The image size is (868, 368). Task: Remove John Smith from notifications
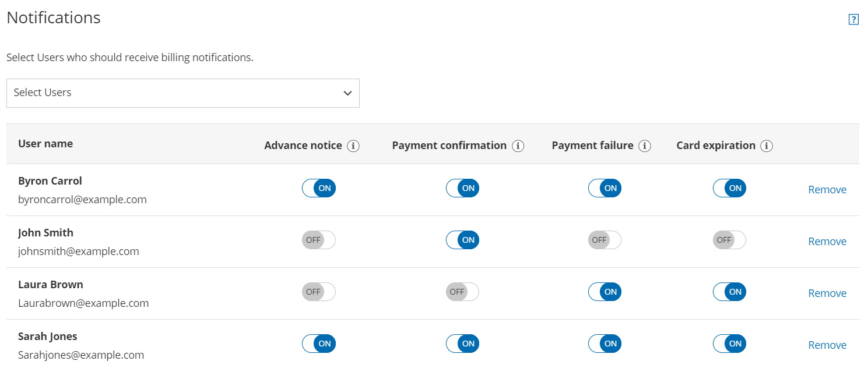[827, 241]
